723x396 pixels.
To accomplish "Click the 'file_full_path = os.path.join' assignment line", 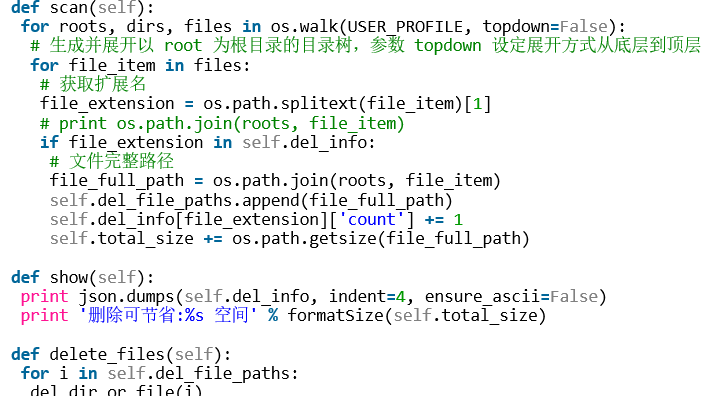I will point(275,181).
